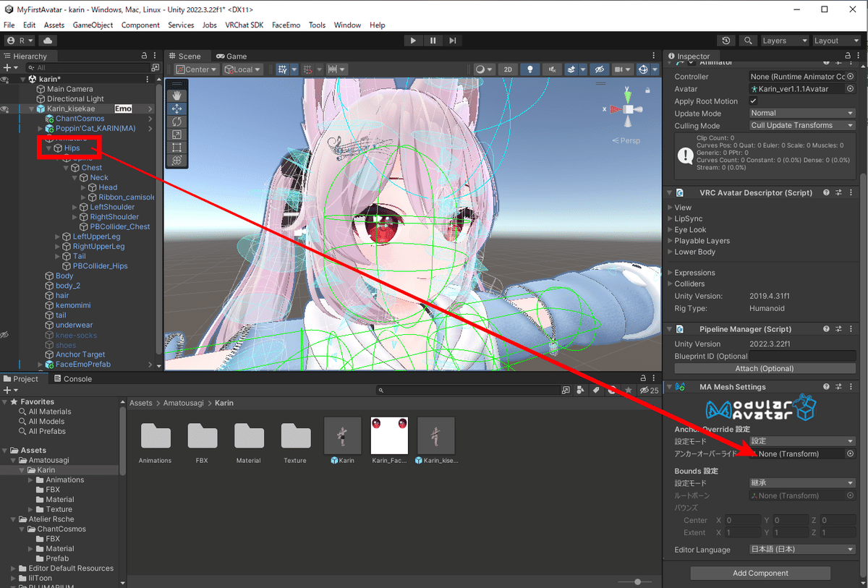Click the Step frame button
868x588 pixels.
452,41
